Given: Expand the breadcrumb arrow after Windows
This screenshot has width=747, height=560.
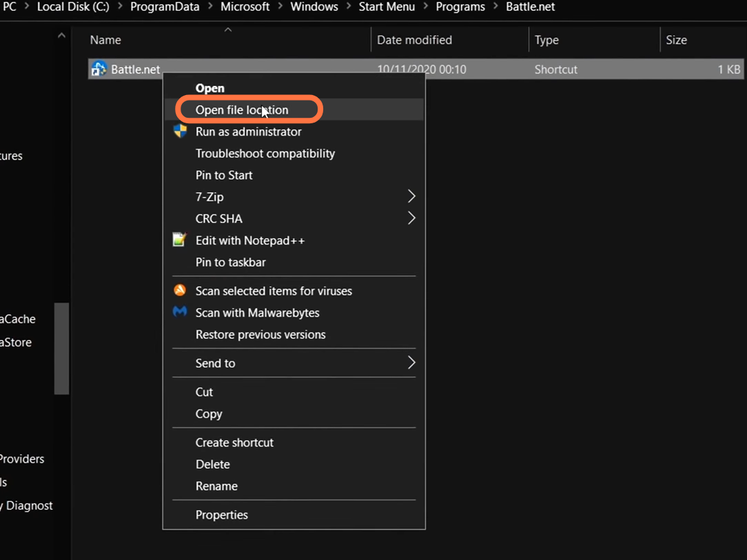Looking at the screenshot, I should 348,6.
